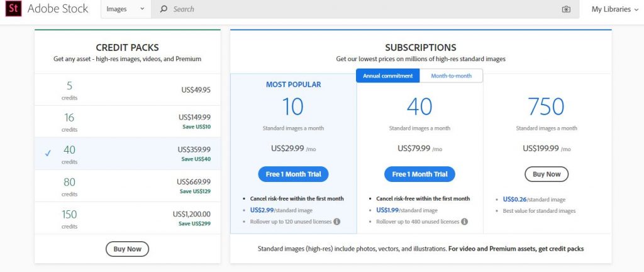
Task: Click the large 750 plan number
Action: (547, 106)
